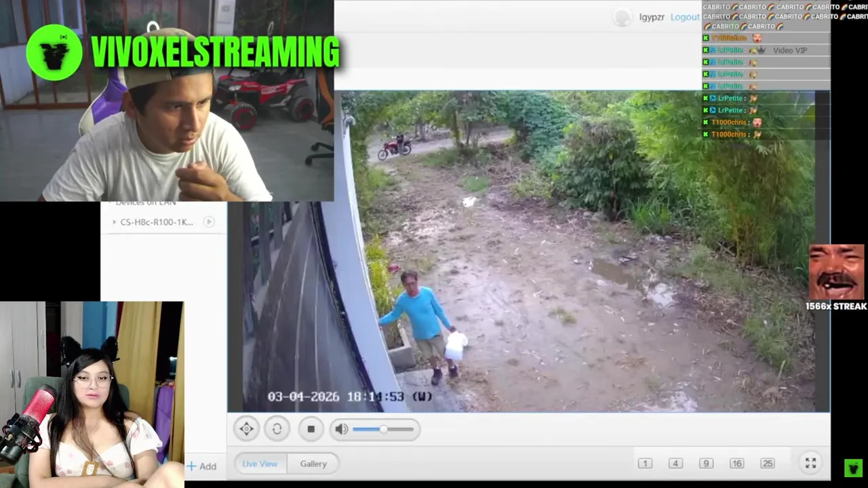Click the Logout link
The height and width of the screenshot is (488, 868).
685,17
